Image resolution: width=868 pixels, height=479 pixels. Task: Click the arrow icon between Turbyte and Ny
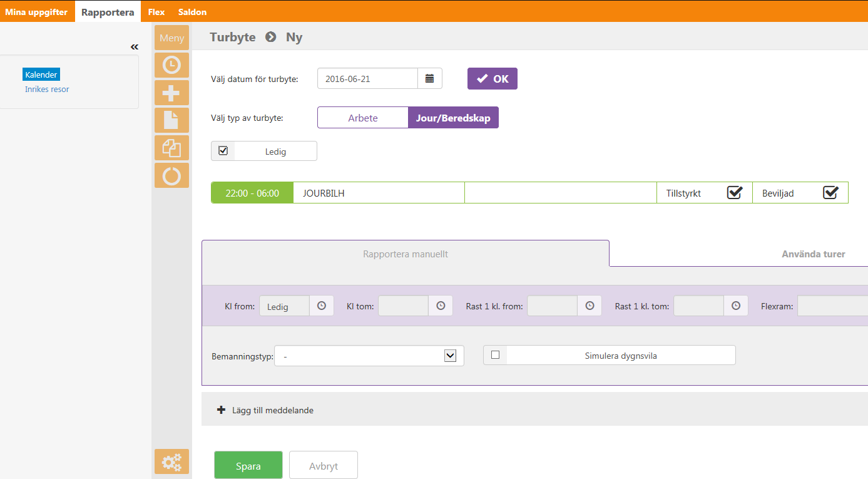[270, 37]
